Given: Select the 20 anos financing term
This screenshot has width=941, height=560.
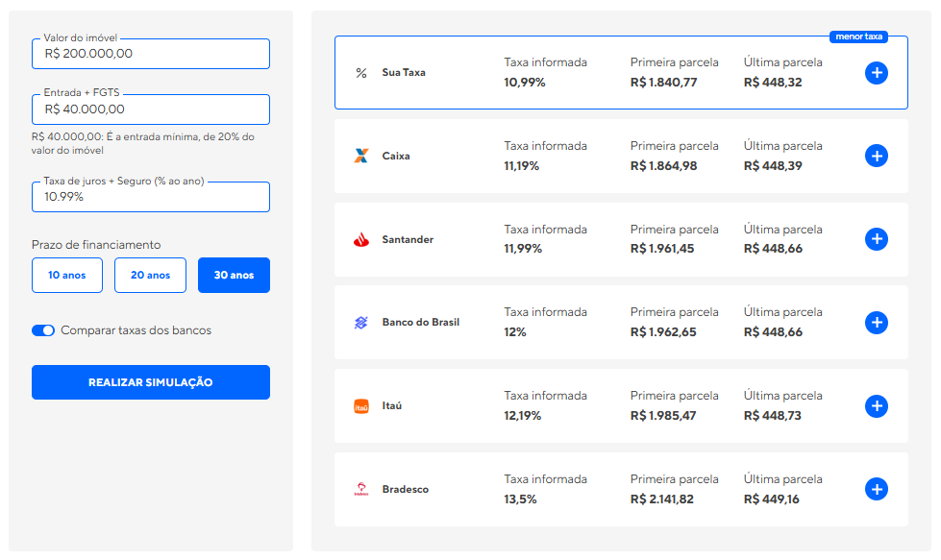Looking at the screenshot, I should click(x=150, y=275).
